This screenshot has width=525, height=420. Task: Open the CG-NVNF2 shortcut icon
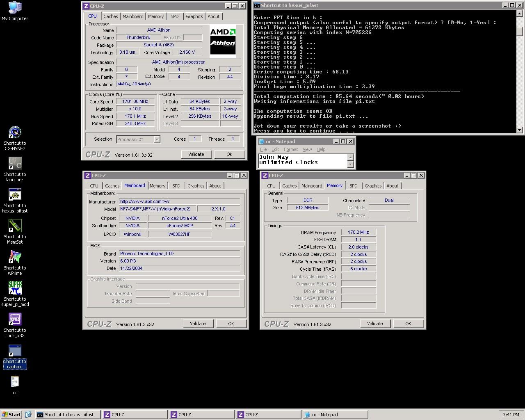click(15, 132)
